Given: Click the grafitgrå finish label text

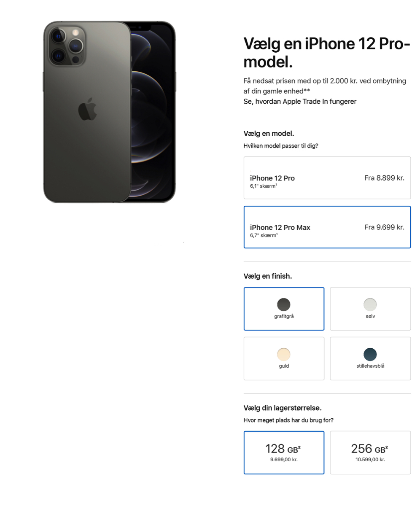Looking at the screenshot, I should pyautogui.click(x=284, y=316).
